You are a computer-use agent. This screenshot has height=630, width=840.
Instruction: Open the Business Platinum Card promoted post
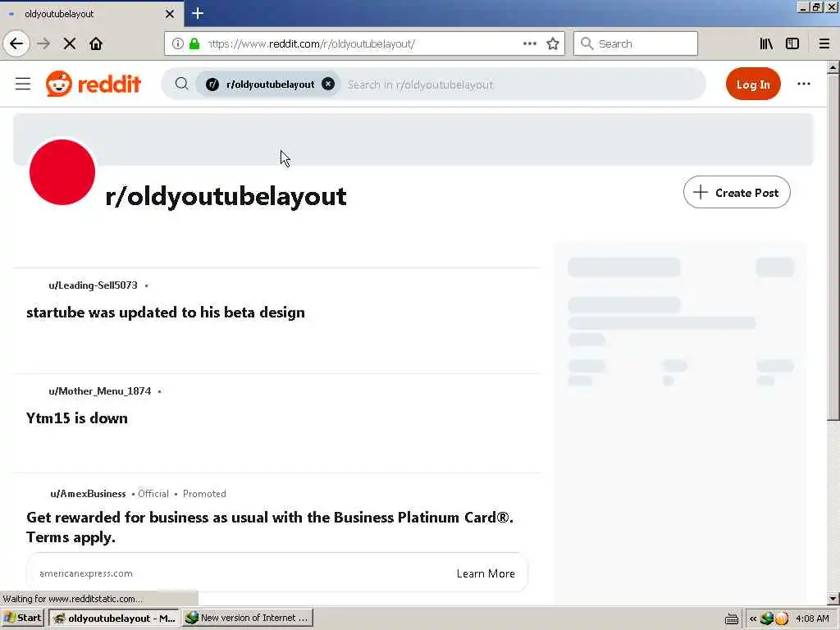(269, 527)
